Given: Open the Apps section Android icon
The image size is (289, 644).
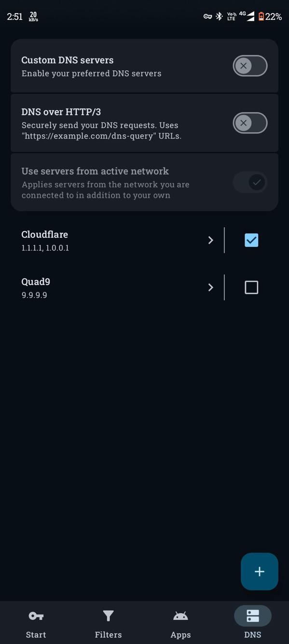Looking at the screenshot, I should click(180, 615).
